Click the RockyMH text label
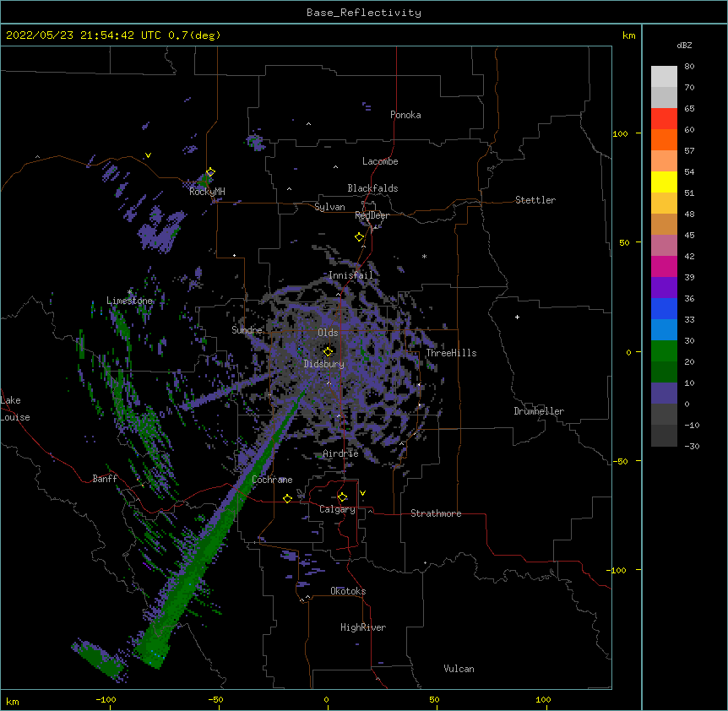The height and width of the screenshot is (711, 728). click(207, 192)
